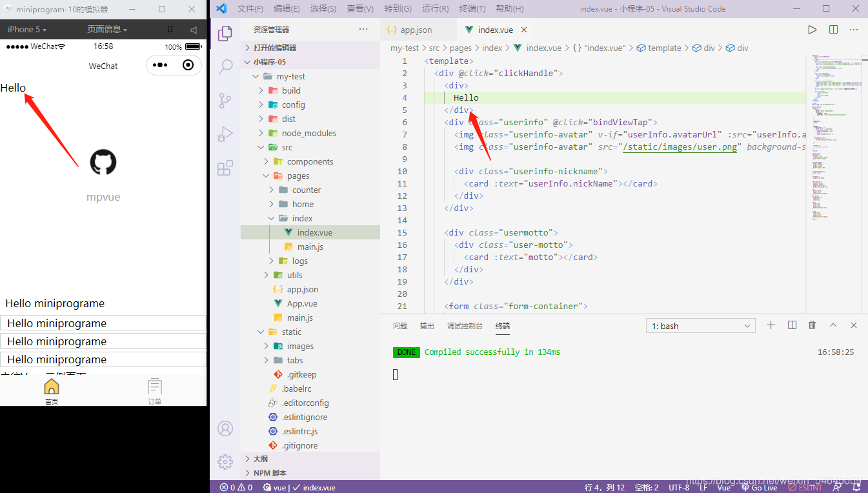
Task: Click the pin icon in simulator toolbar
Action: 170,30
